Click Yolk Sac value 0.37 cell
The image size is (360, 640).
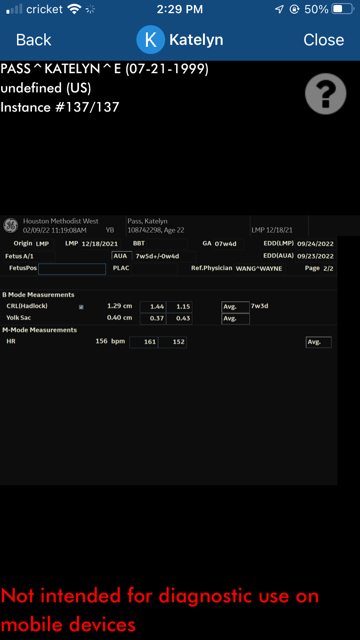[x=153, y=319]
